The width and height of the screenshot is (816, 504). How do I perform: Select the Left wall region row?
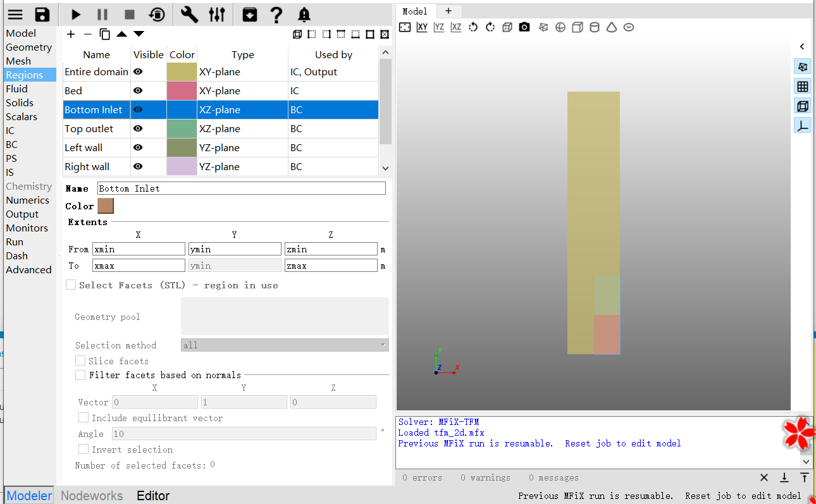click(x=96, y=148)
